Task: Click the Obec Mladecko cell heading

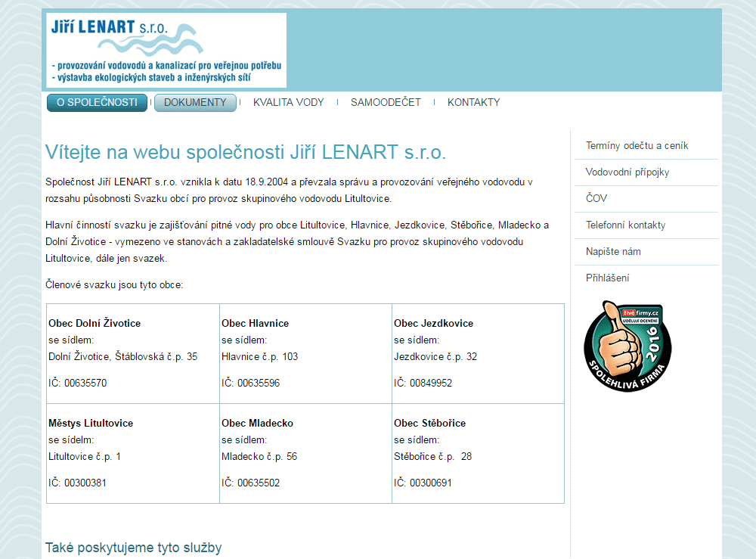Action: click(258, 423)
